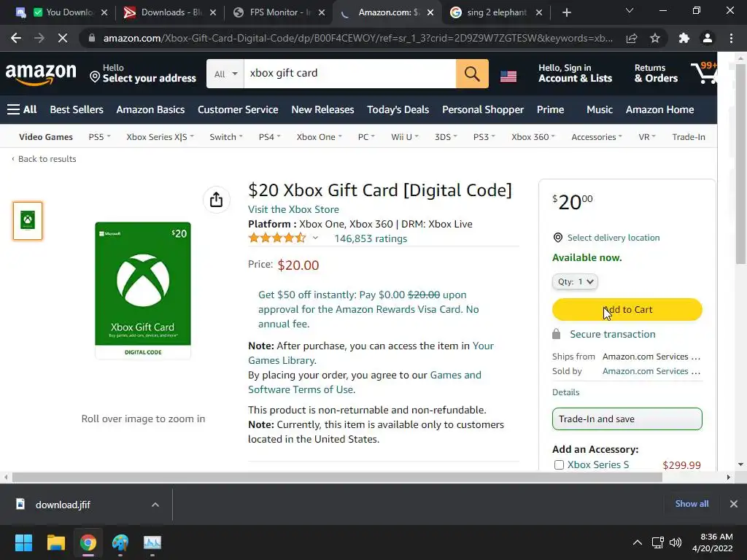Click browser forward arrow
Viewport: 747px width, 560px height.
[39, 38]
